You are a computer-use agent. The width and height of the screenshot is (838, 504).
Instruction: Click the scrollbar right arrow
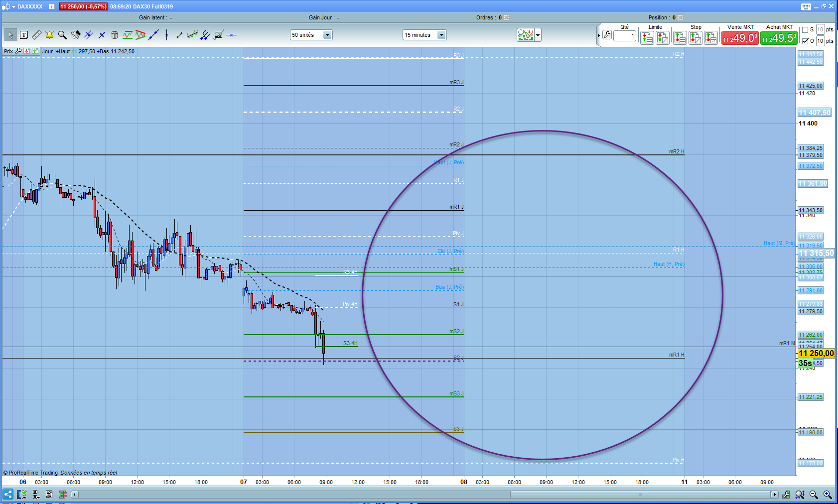point(774,495)
